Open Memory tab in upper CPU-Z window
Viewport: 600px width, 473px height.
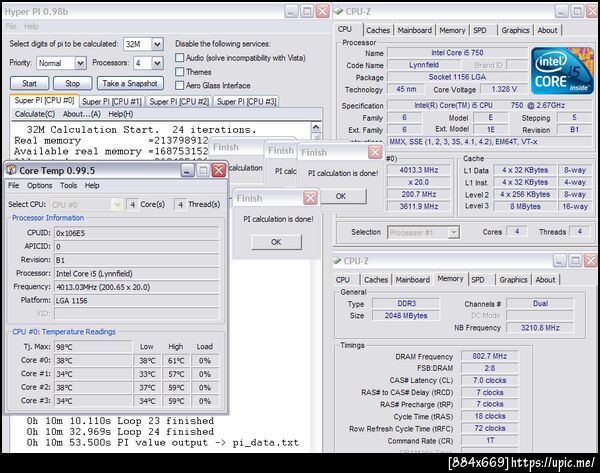point(452,30)
